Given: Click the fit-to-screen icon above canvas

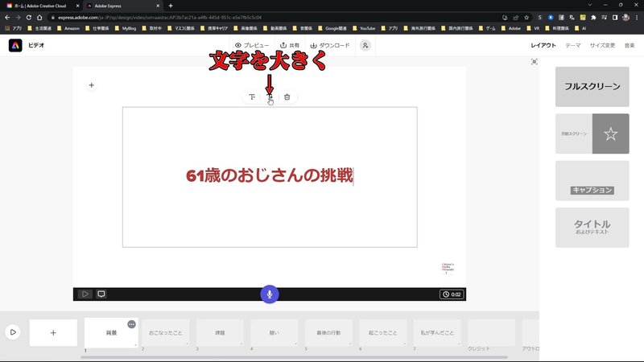Looking at the screenshot, I should click(x=534, y=62).
